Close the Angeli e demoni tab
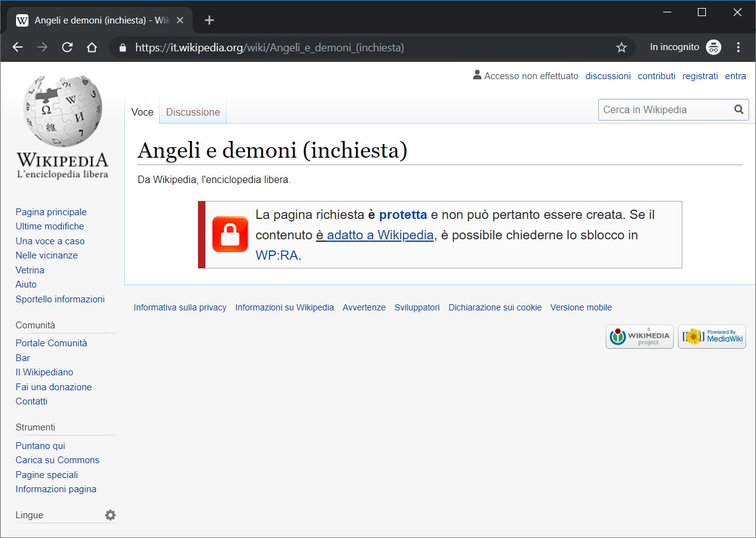 (180, 20)
